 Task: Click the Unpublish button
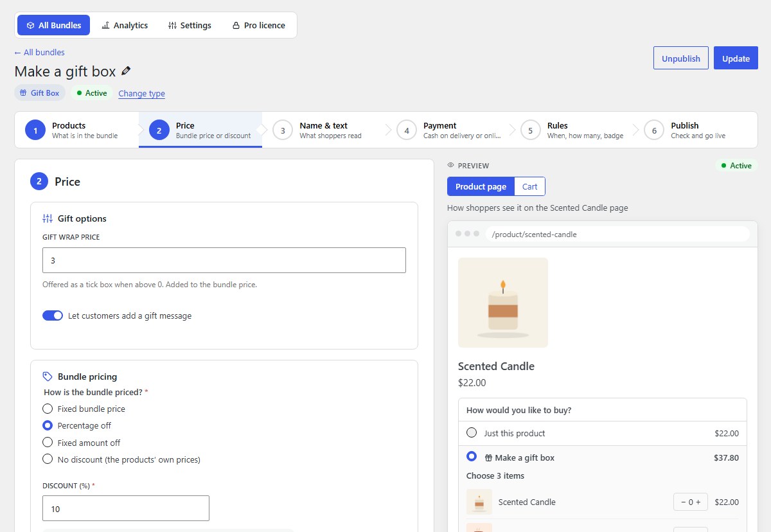pos(681,58)
